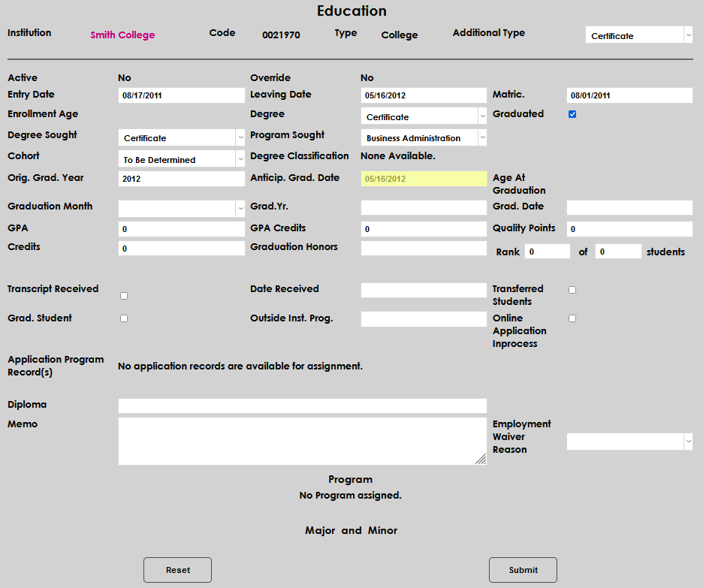Screen dimensions: 703x588
Task: Open the Degree dropdown
Action: [424, 117]
